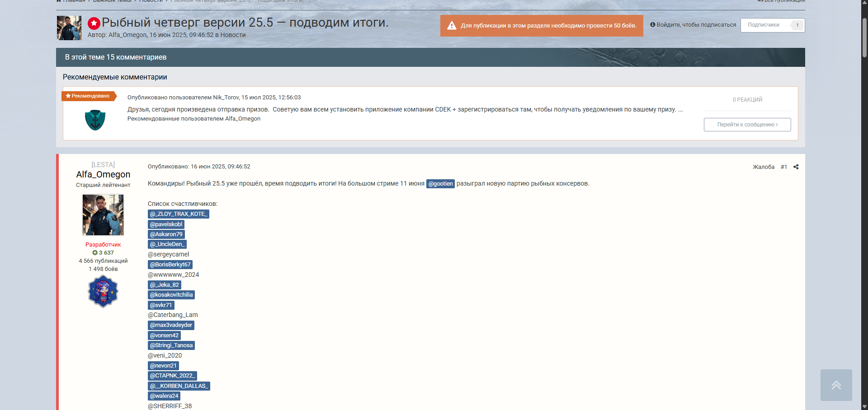Click the scroll-to-top double chevron button
This screenshot has height=410, width=868.
[x=836, y=385]
